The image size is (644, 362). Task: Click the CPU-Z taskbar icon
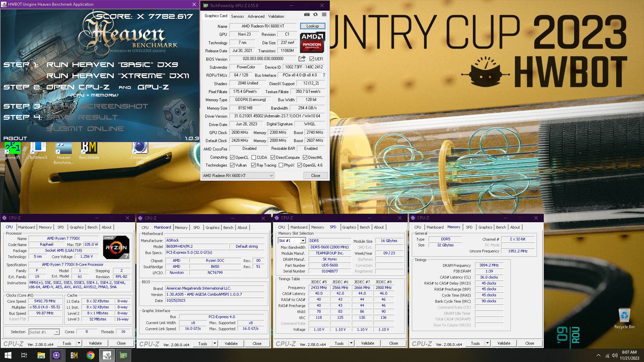coord(56,355)
